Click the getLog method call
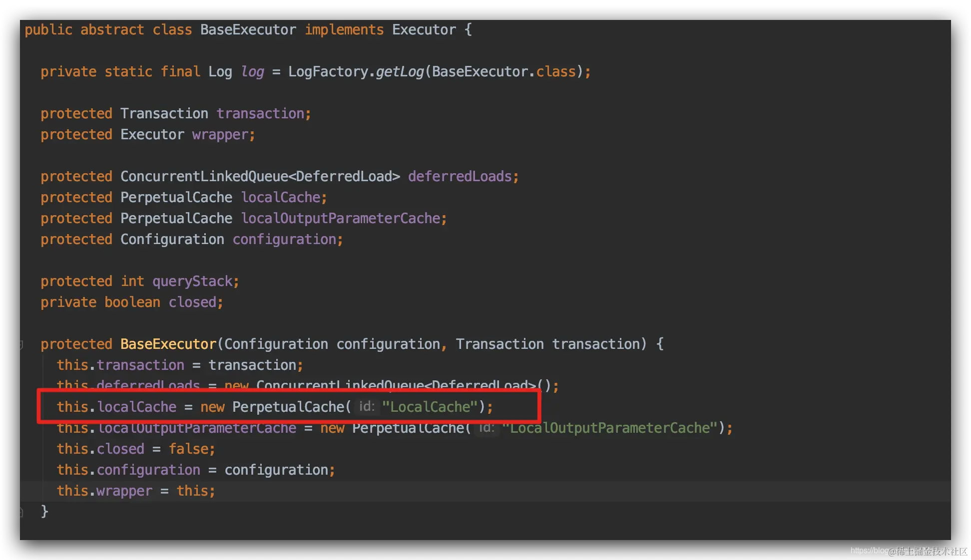971x560 pixels. coord(400,72)
